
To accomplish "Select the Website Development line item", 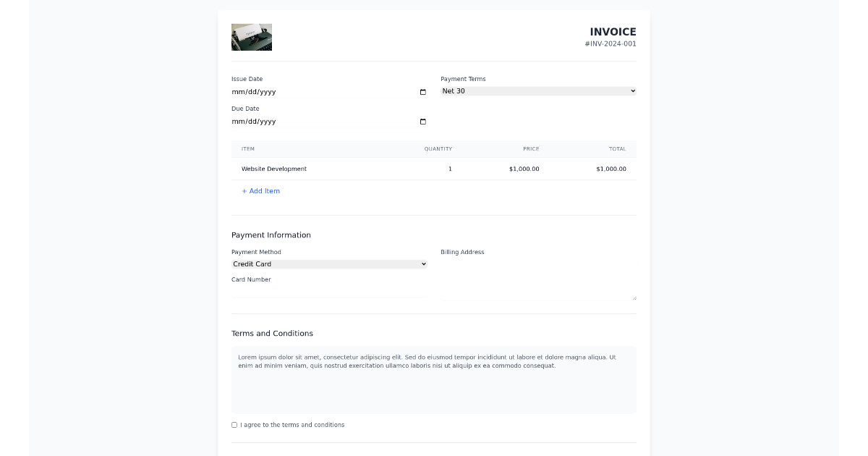I will pyautogui.click(x=274, y=169).
